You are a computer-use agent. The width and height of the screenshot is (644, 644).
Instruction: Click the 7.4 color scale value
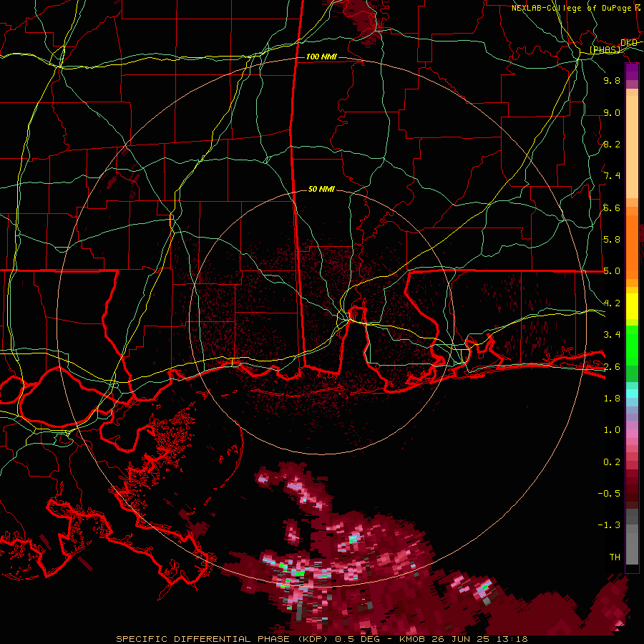click(612, 176)
